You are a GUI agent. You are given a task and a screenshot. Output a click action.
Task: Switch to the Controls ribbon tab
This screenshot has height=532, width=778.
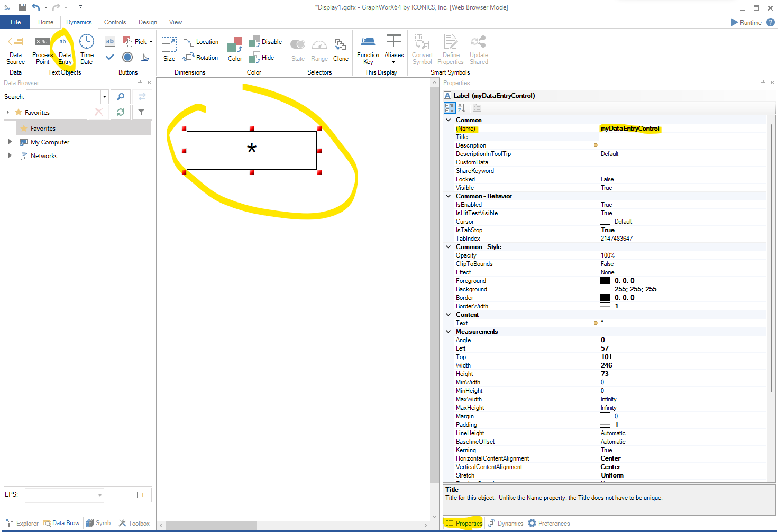click(x=115, y=22)
